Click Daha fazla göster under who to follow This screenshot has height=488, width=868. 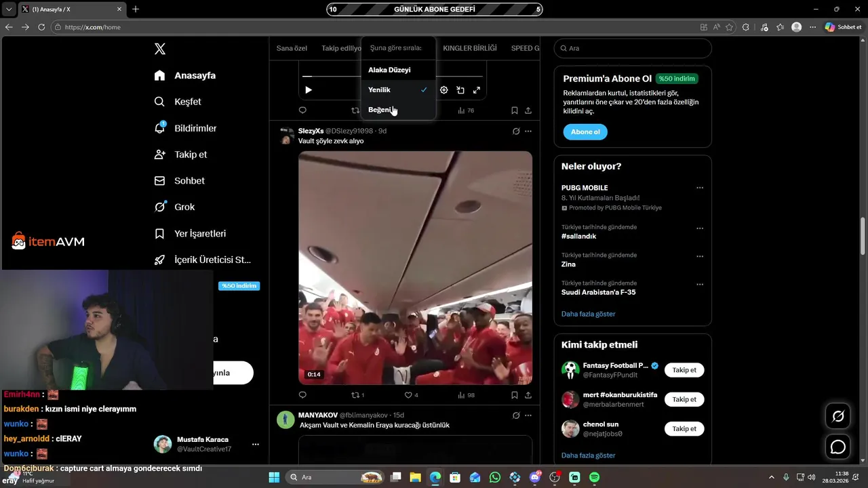(588, 455)
